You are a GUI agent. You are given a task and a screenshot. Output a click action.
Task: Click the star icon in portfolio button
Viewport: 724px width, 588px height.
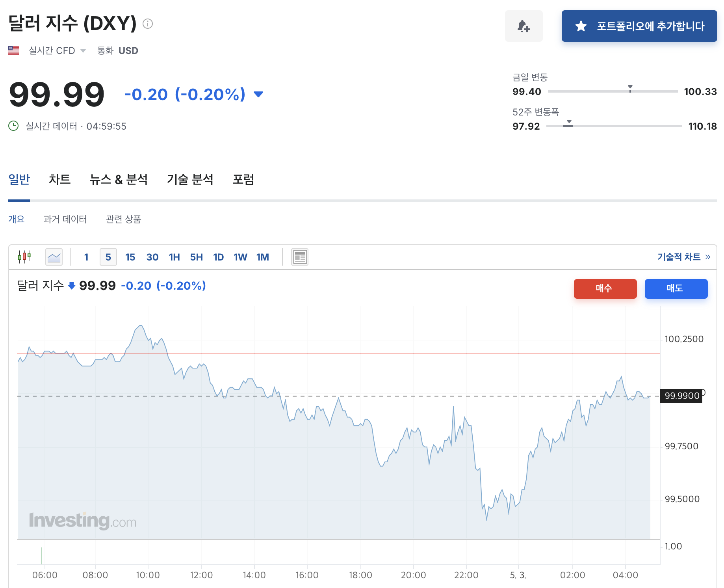pyautogui.click(x=581, y=26)
